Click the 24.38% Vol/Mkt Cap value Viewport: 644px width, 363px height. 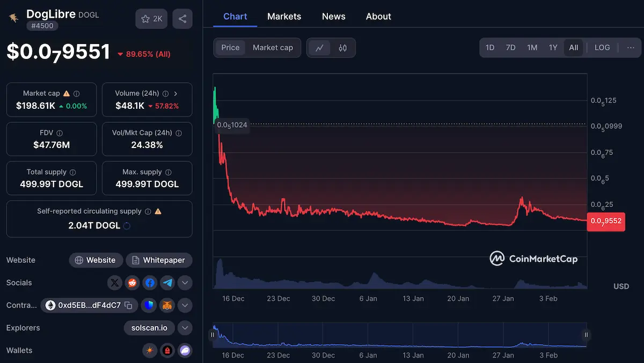pyautogui.click(x=147, y=145)
